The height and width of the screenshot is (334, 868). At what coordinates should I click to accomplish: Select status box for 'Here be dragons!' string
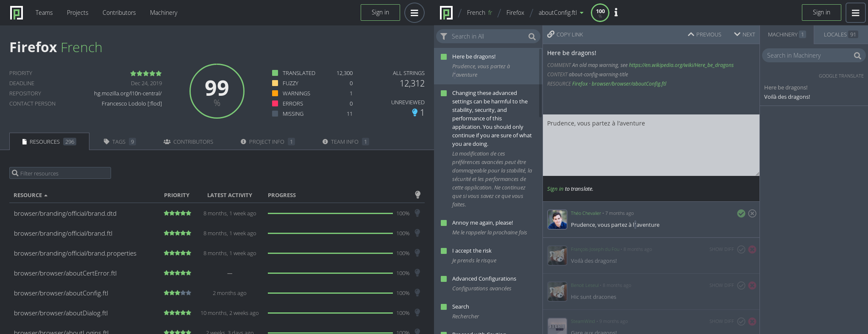[444, 57]
